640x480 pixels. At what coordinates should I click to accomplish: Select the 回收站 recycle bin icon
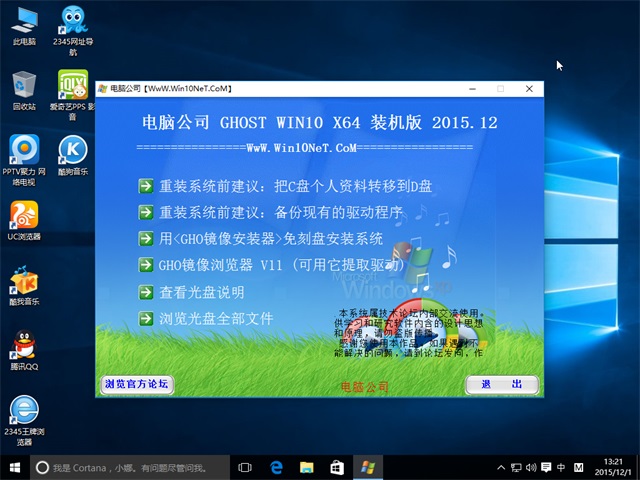pyautogui.click(x=24, y=91)
